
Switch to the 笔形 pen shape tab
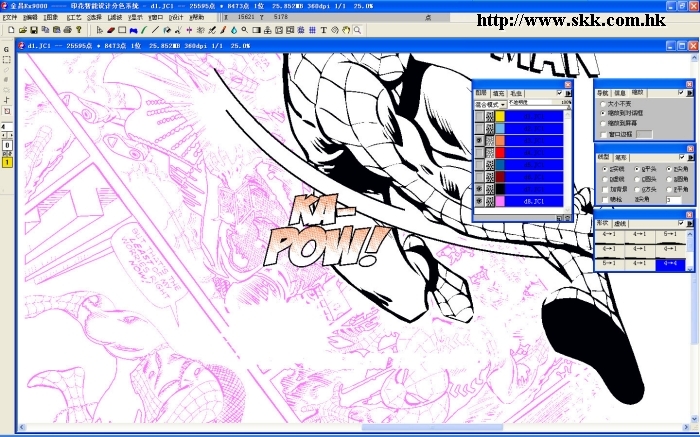click(621, 157)
